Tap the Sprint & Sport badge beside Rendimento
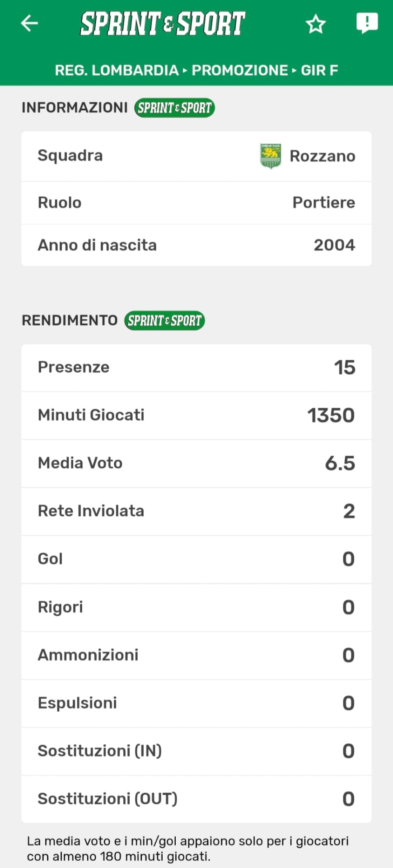The image size is (393, 868). [x=164, y=321]
